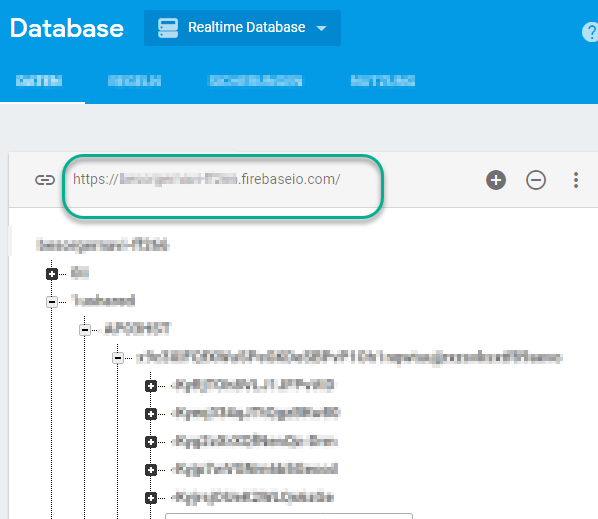Expand the fourth -K push-ID entry
Screen dimensions: 598x519
click(151, 470)
